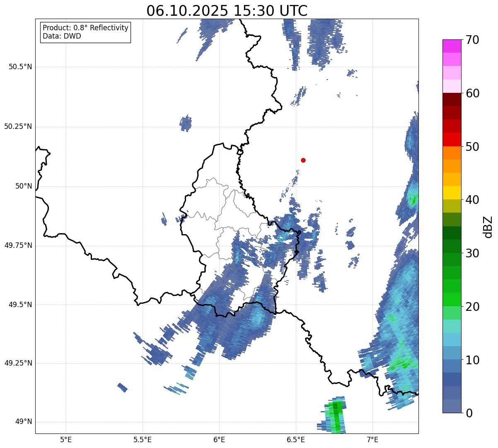Click the yellow colorbar segment at 40
Image resolution: width=498 pixels, height=448 pixels.
click(452, 193)
